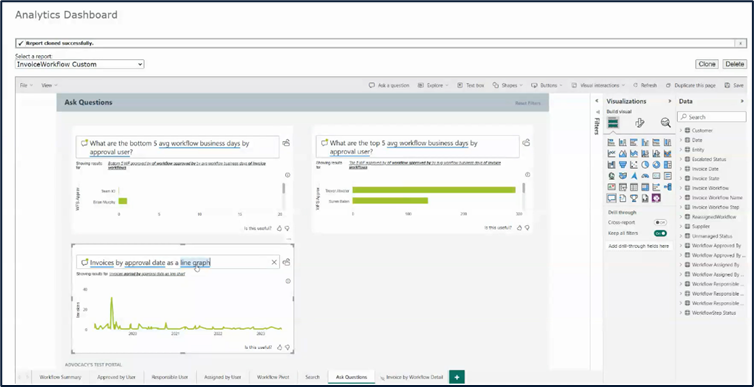Image resolution: width=754 pixels, height=387 pixels.
Task: Select the trophy goals visual icon
Action: 634,198
